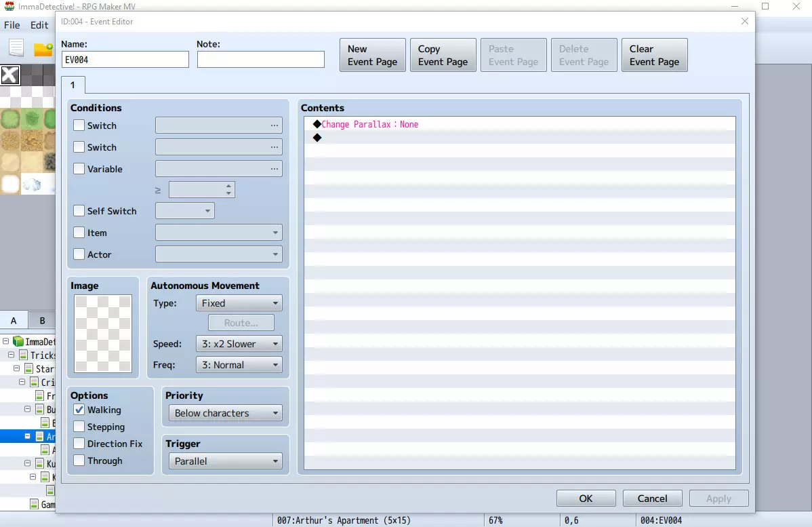Click Clear Event Page button
Screen dimensions: 812x527
point(654,55)
